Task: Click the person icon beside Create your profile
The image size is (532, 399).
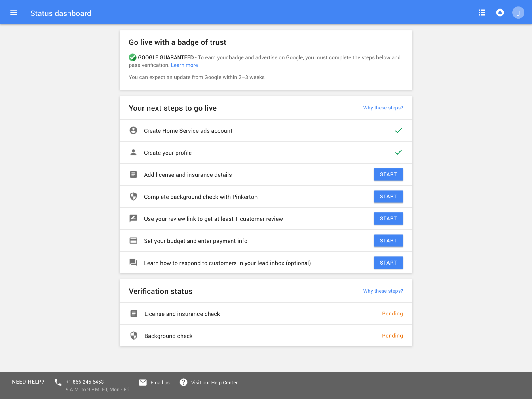Action: click(x=133, y=152)
